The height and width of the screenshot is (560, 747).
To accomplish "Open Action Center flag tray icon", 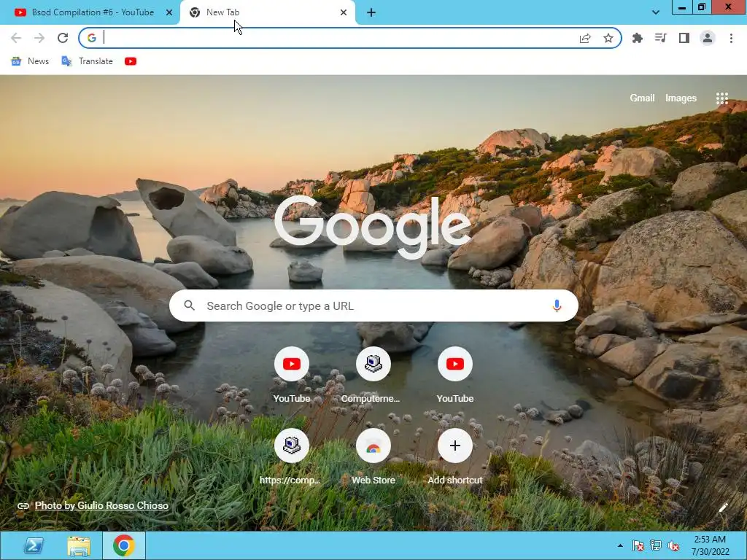I will pyautogui.click(x=638, y=545).
